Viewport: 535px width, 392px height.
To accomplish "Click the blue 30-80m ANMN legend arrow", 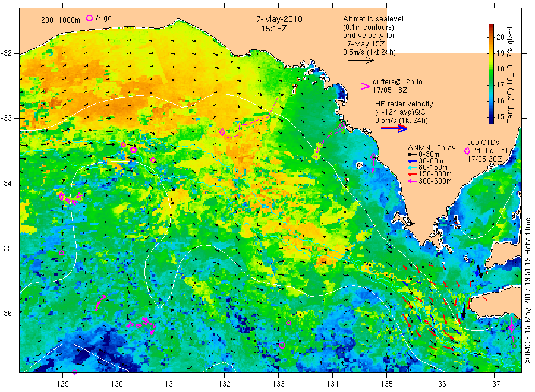I will [x=412, y=161].
